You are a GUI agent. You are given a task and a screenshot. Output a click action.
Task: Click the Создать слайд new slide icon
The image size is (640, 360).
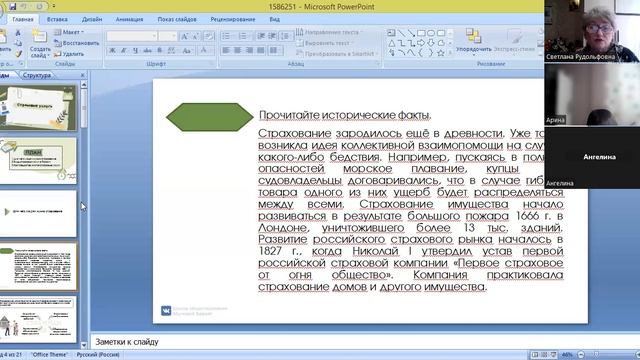point(40,36)
